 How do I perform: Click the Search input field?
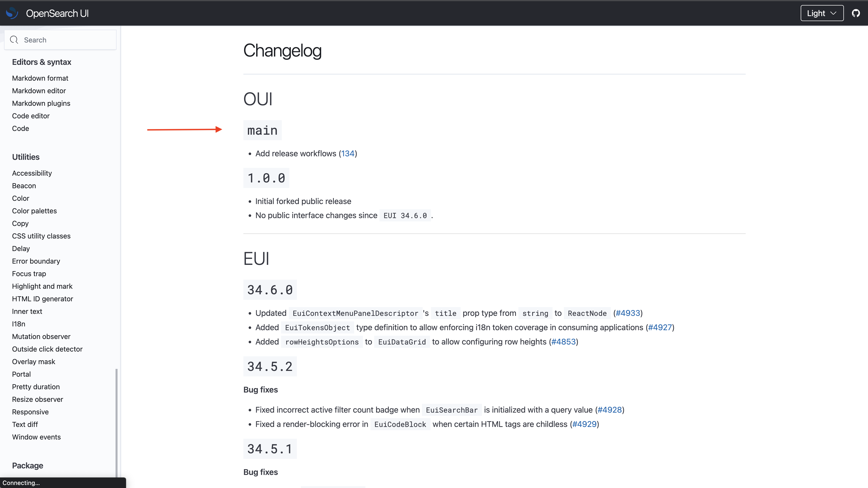tap(61, 39)
